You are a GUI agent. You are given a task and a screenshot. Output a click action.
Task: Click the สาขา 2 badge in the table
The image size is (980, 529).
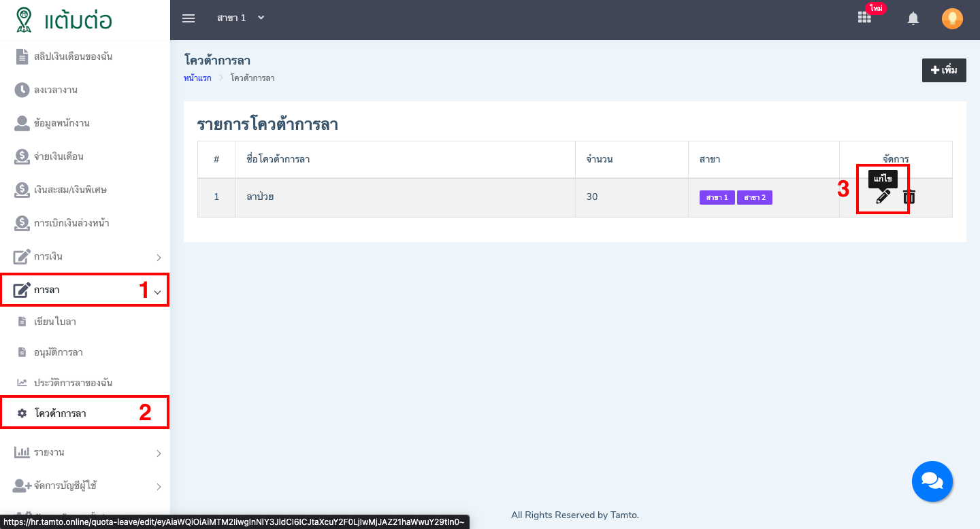coord(754,197)
